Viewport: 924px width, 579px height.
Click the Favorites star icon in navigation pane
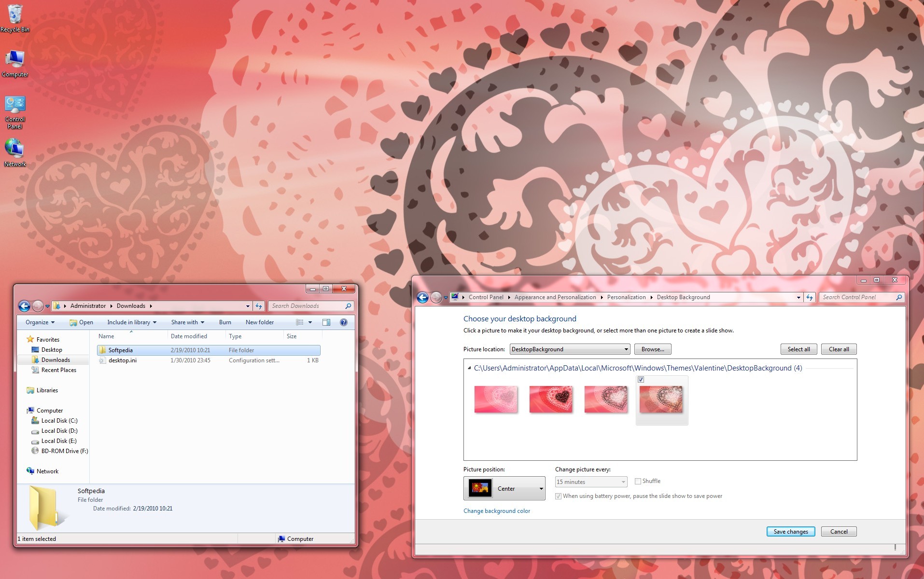pyautogui.click(x=30, y=339)
